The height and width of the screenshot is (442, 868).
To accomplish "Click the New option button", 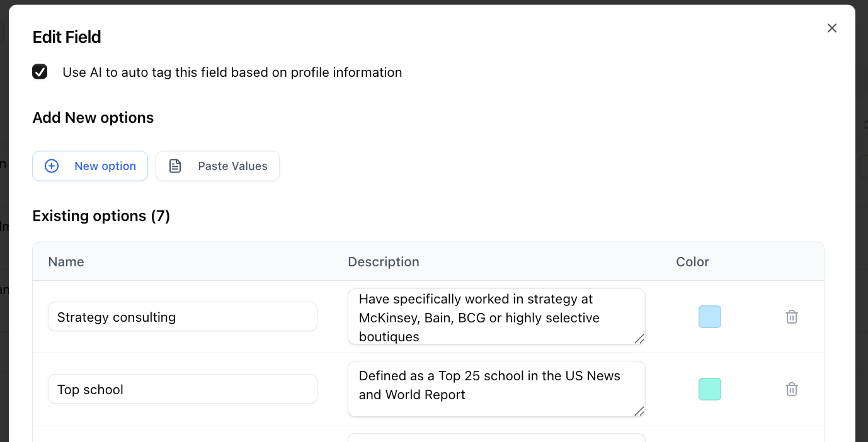I will coord(90,166).
